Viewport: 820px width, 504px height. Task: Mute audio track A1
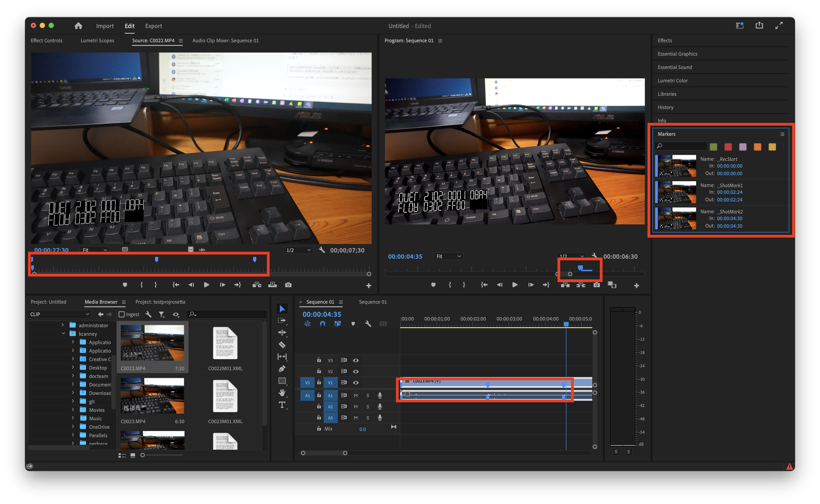pos(356,396)
